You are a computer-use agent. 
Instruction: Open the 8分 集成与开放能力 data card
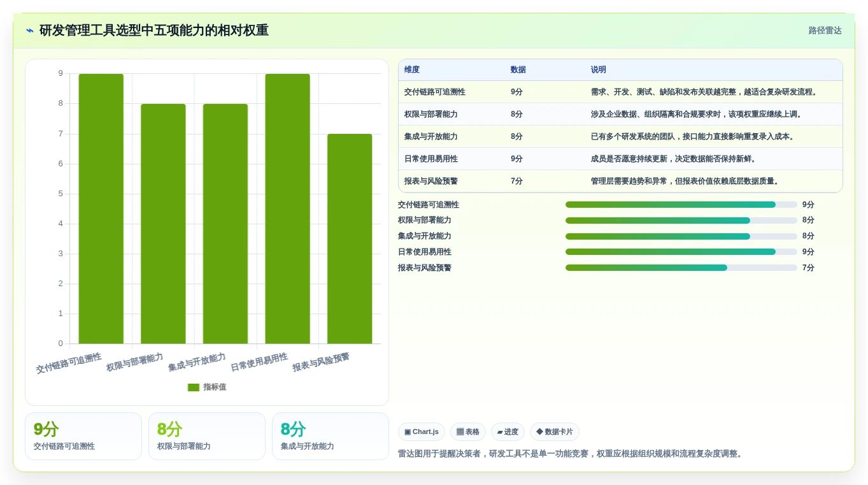click(331, 436)
